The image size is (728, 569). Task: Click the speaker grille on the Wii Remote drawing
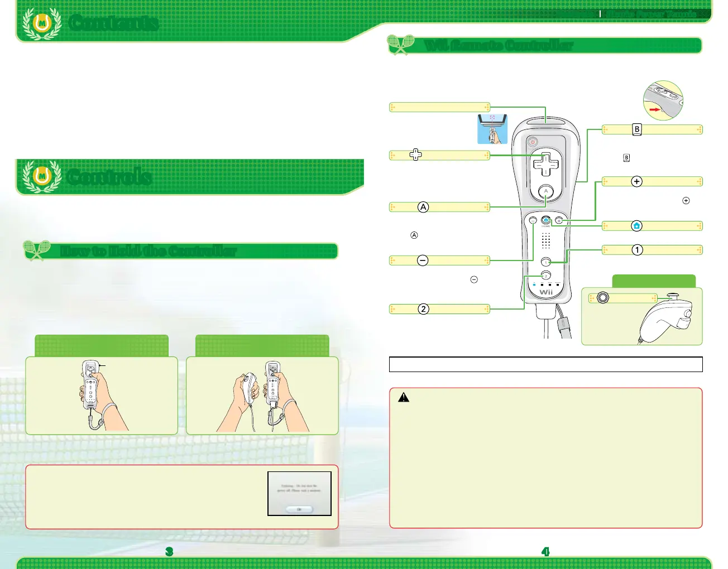click(546, 240)
